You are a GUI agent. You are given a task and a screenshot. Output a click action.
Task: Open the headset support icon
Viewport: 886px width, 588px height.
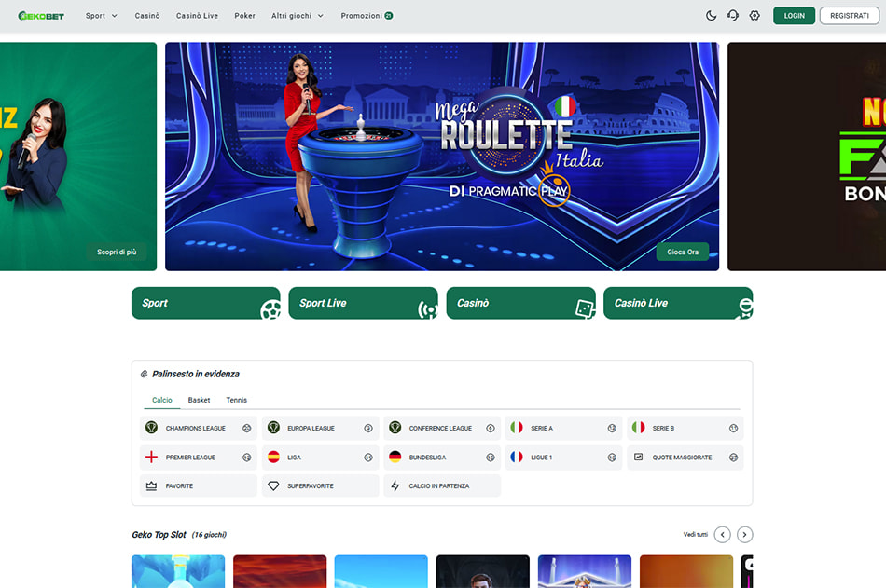click(x=733, y=16)
